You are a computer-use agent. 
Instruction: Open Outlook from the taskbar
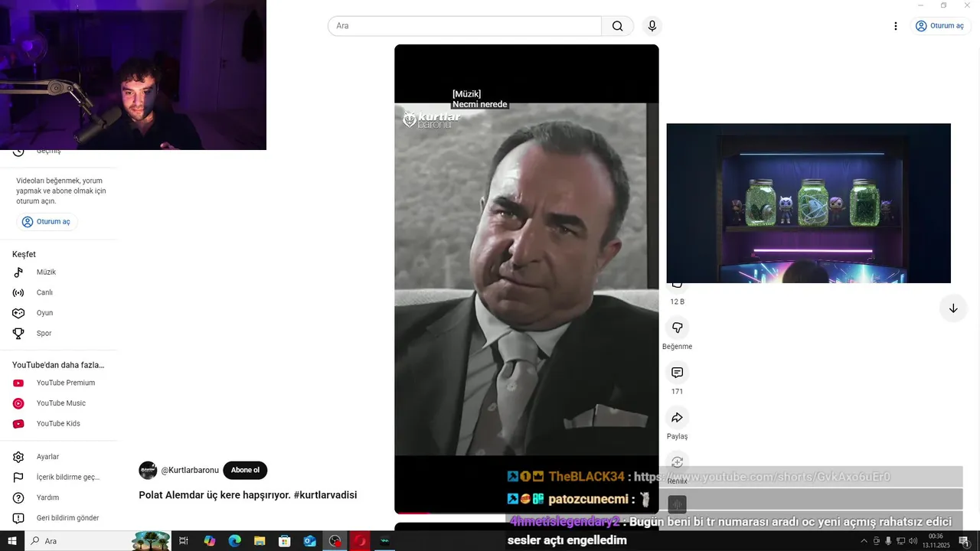[309, 541]
